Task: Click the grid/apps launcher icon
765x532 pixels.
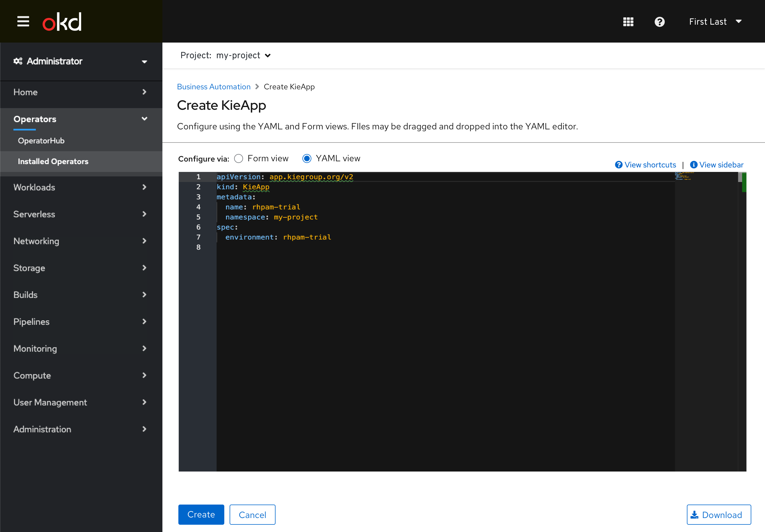Action: (628, 22)
